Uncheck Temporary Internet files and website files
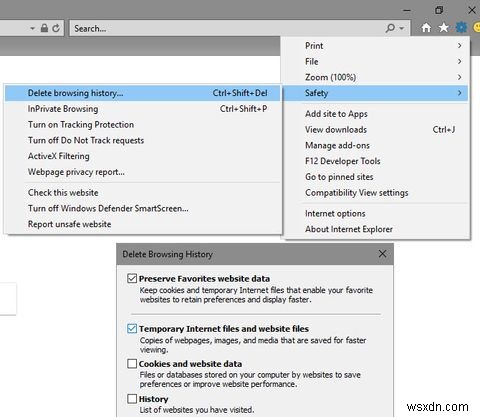Image resolution: width=480 pixels, height=417 pixels. click(132, 329)
